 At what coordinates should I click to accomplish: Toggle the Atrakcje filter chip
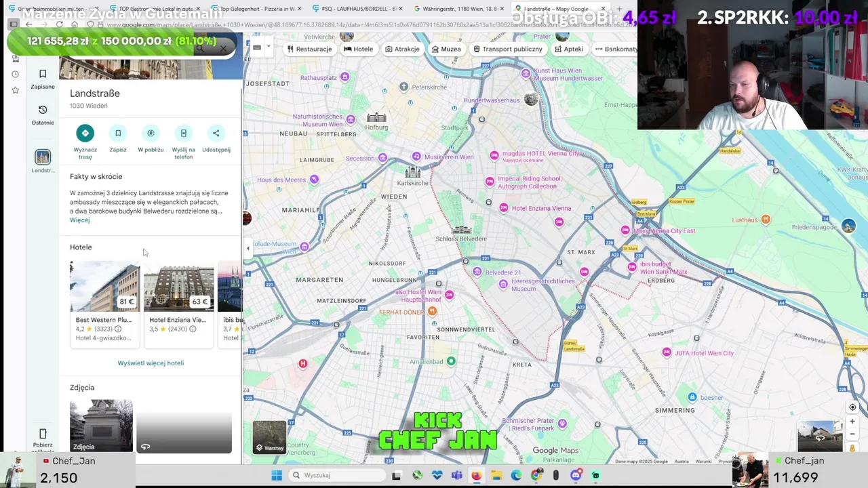[x=403, y=49]
